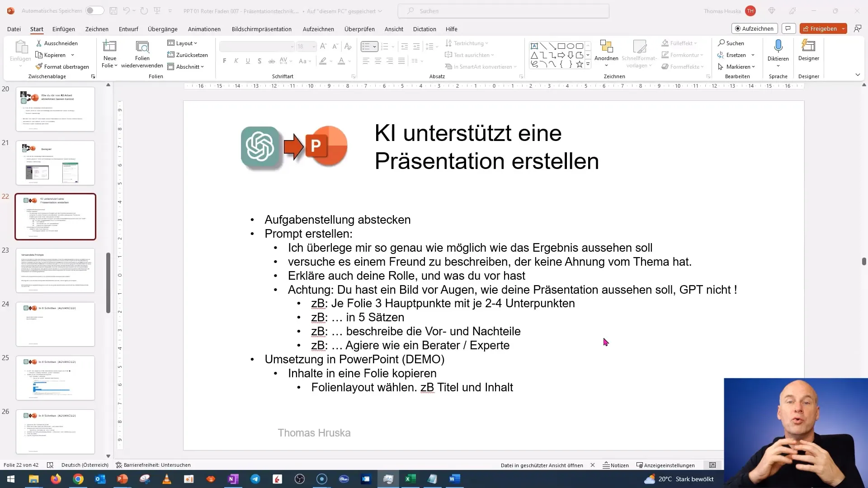Click Anzeigeeinstellungen in status bar
868x488 pixels.
point(665,465)
